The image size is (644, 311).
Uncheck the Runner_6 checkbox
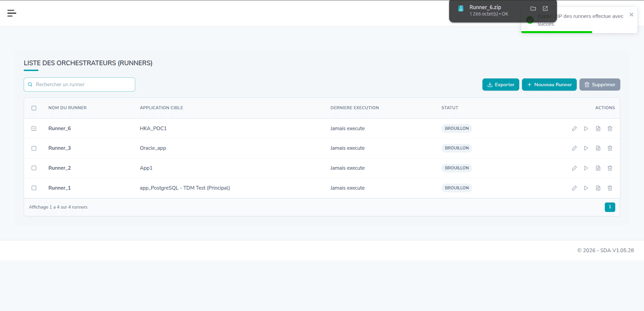click(34, 128)
